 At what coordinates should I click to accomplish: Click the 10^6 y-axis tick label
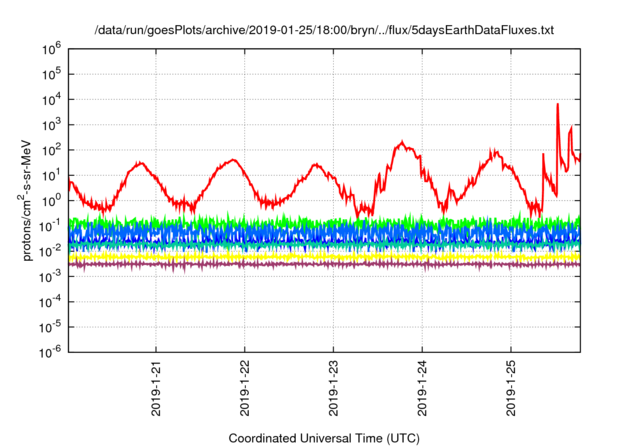coord(51,49)
